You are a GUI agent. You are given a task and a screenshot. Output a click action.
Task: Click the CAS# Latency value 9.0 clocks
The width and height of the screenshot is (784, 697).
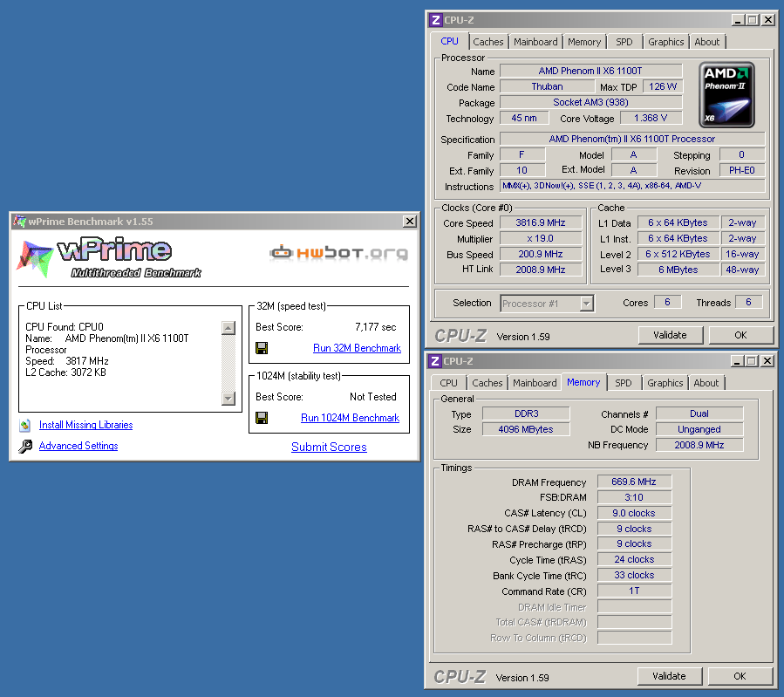634,513
